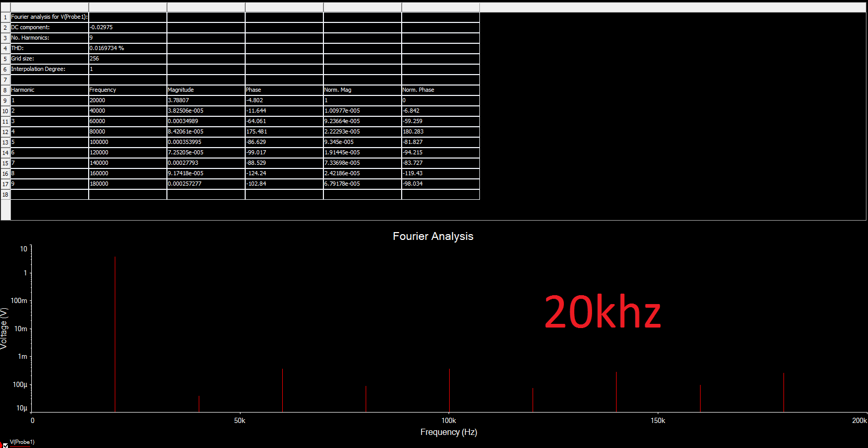Screen dimensions: 868x448
Task: Click the 100k tick label on frequency axis
Action: point(449,420)
